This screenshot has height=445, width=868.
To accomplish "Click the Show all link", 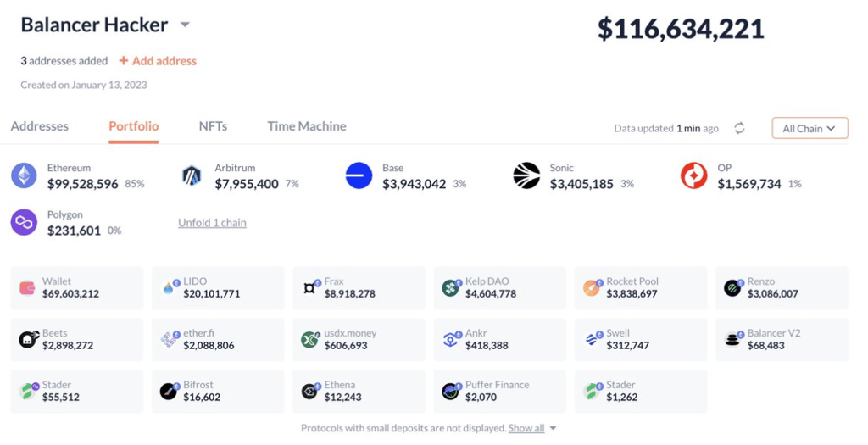I will click(x=526, y=428).
